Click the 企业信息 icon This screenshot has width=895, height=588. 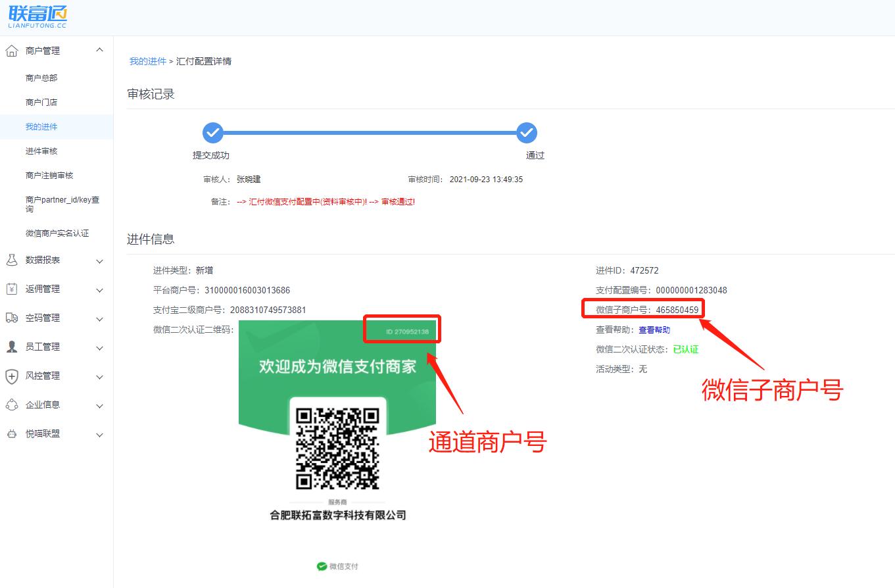click(12, 404)
